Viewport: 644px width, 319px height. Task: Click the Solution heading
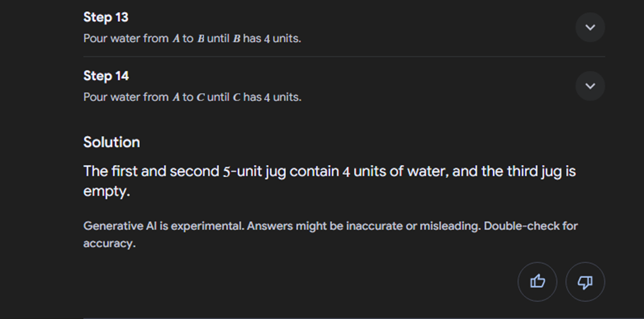click(112, 142)
